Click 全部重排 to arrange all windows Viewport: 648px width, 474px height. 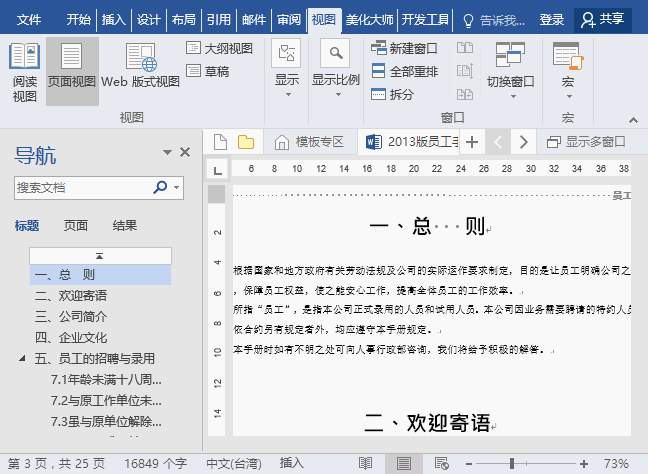379,71
